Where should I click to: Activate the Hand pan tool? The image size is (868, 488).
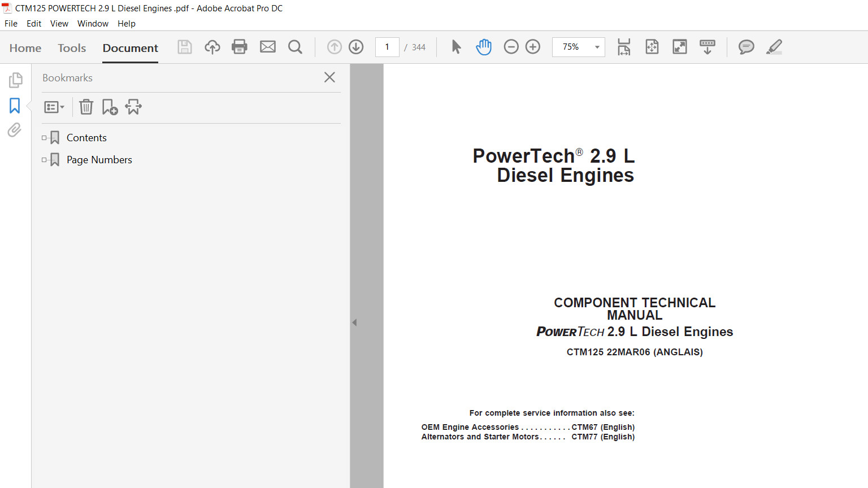point(484,47)
